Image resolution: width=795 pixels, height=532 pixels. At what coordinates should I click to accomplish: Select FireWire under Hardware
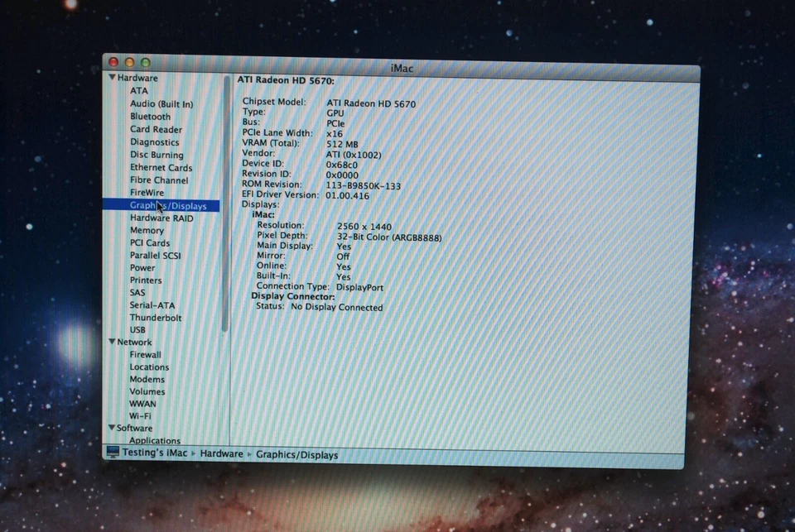pos(147,192)
